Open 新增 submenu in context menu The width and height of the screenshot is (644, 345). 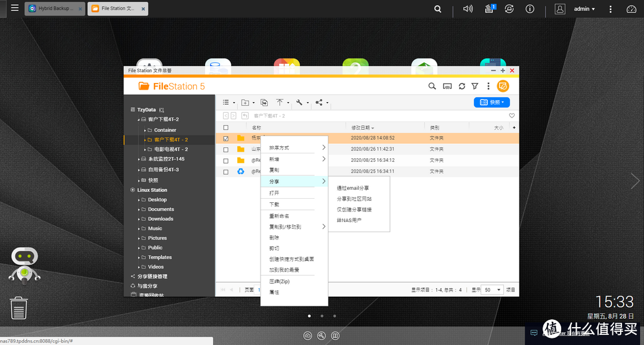click(294, 159)
